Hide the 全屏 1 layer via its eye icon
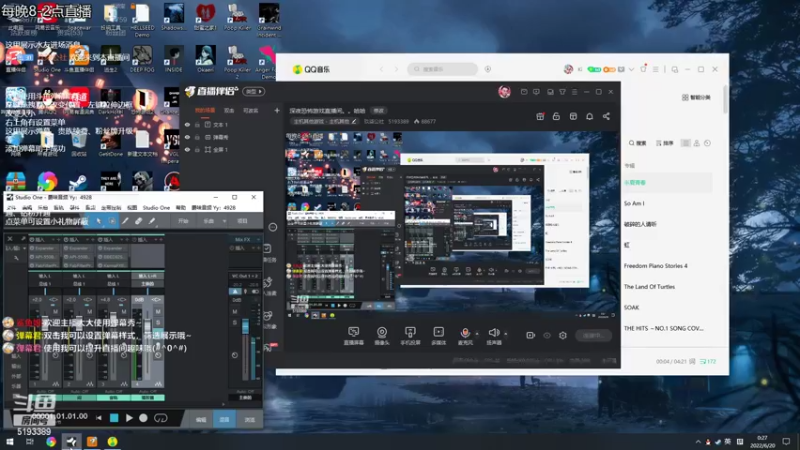The height and width of the screenshot is (450, 800). click(x=187, y=149)
